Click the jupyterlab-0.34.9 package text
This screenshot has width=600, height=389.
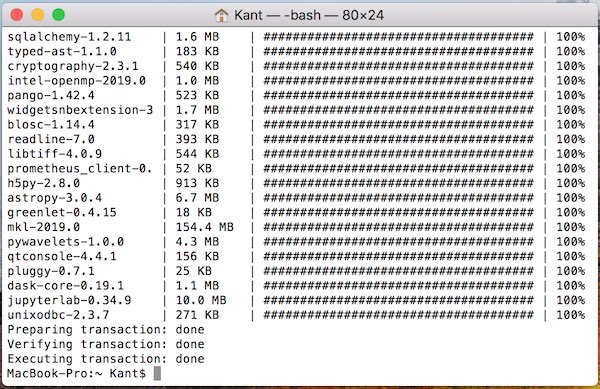(x=69, y=301)
